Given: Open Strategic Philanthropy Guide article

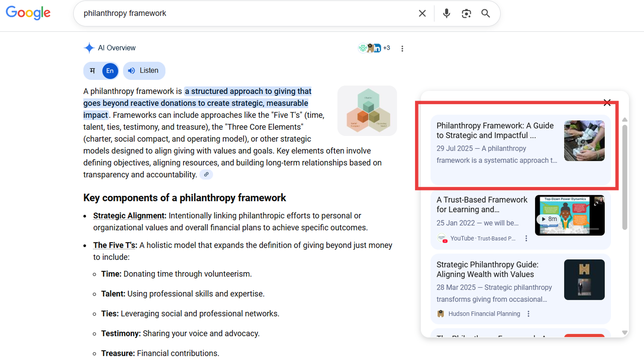Looking at the screenshot, I should pos(487,269).
